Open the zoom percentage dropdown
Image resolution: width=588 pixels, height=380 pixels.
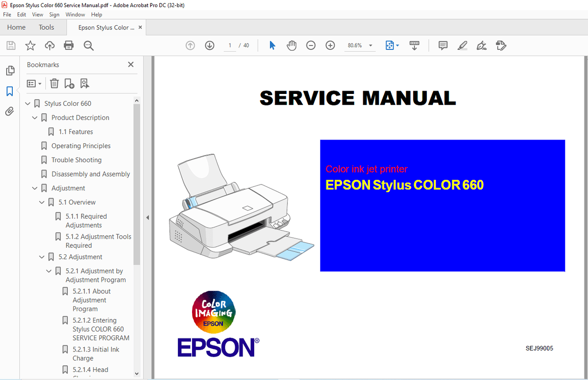(x=370, y=45)
